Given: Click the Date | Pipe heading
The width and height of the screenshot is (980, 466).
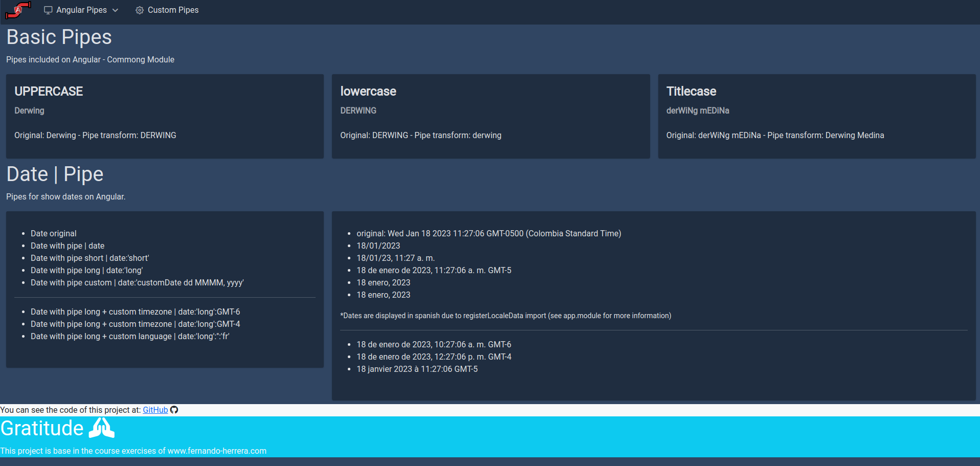Looking at the screenshot, I should pyautogui.click(x=55, y=174).
